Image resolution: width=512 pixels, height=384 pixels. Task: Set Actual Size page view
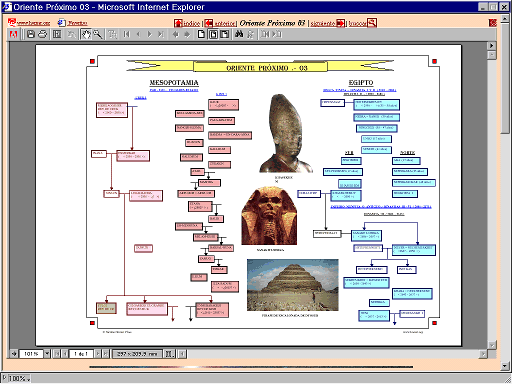[x=201, y=34]
